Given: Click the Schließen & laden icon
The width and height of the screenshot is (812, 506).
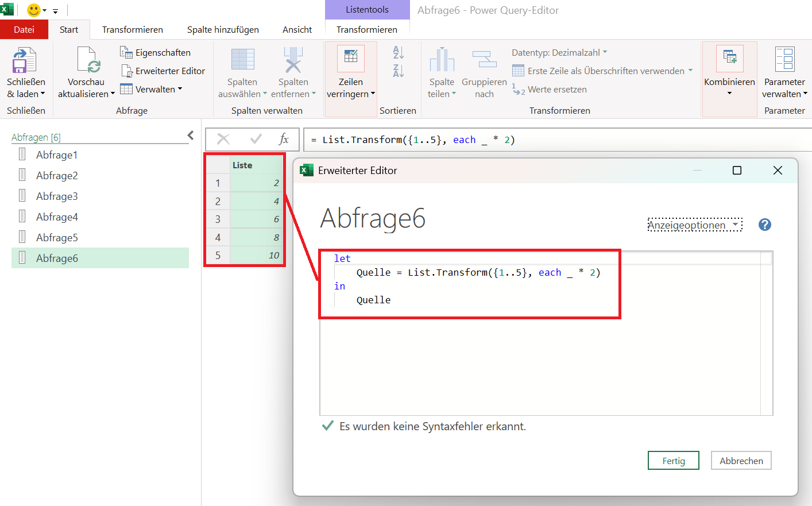Looking at the screenshot, I should tap(25, 60).
